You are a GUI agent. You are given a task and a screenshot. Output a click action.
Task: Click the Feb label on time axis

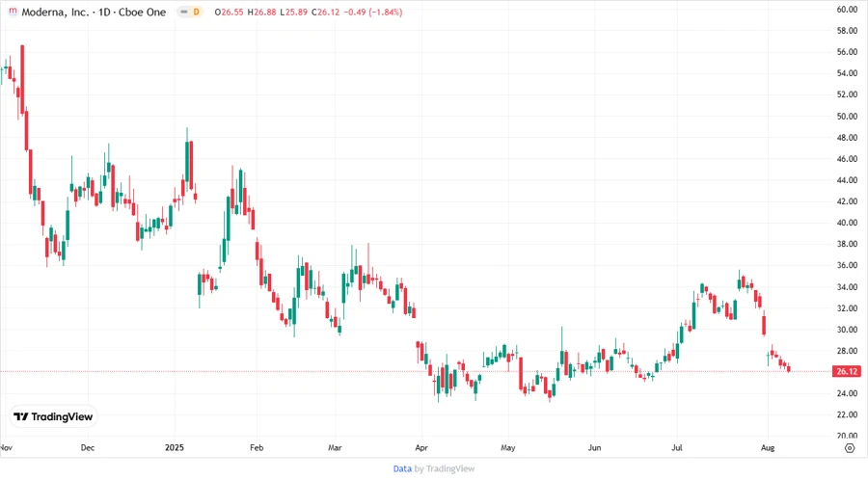click(257, 447)
